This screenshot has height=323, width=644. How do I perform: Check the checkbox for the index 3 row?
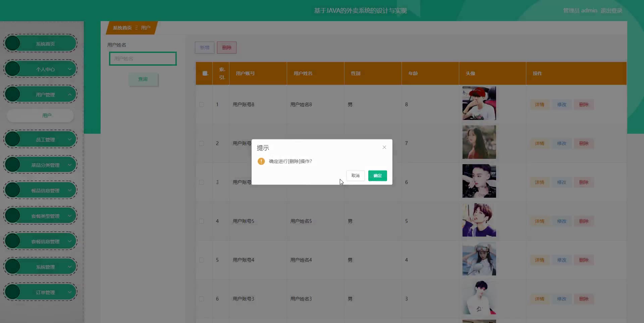(202, 182)
